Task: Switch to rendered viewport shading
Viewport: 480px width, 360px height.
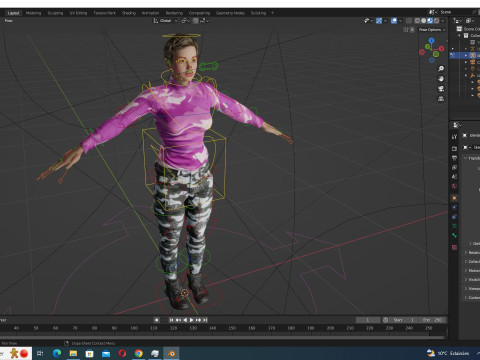Action: pyautogui.click(x=436, y=21)
